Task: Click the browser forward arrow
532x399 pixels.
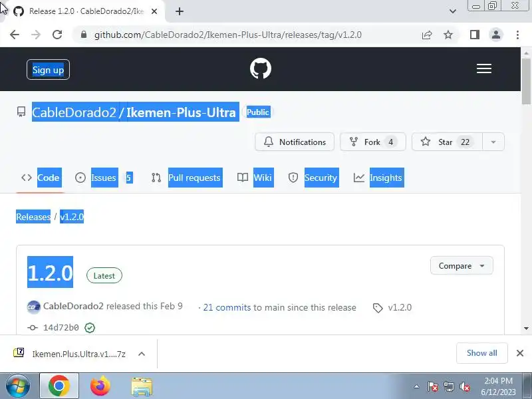Action: (x=36, y=35)
